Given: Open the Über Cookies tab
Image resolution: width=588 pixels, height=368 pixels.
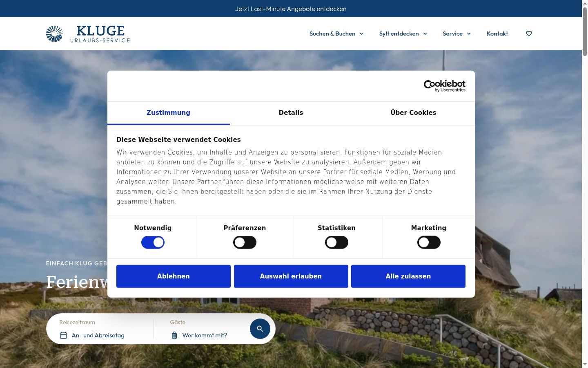Looking at the screenshot, I should [413, 113].
